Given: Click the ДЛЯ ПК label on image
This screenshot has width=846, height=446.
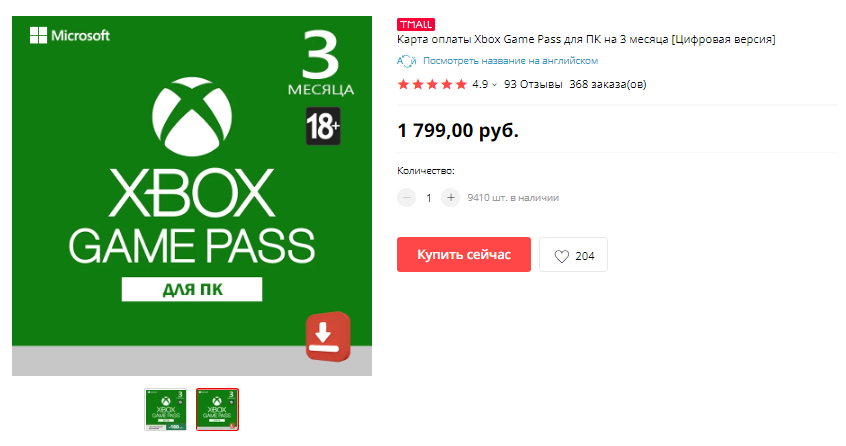Looking at the screenshot, I should pos(192,290).
